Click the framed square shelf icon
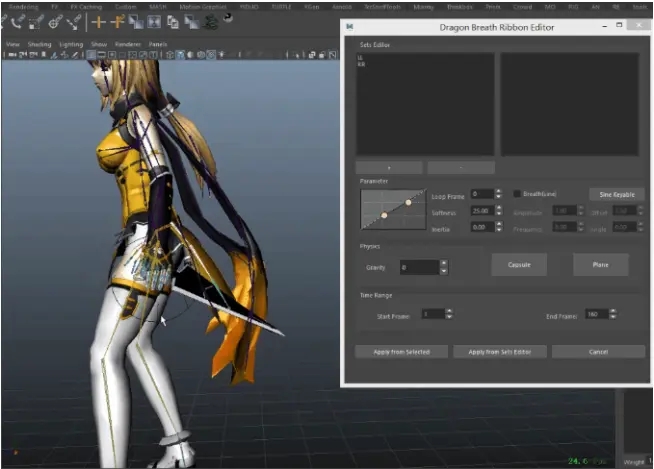Image resolution: width=654 pixels, height=469 pixels. (x=154, y=22)
